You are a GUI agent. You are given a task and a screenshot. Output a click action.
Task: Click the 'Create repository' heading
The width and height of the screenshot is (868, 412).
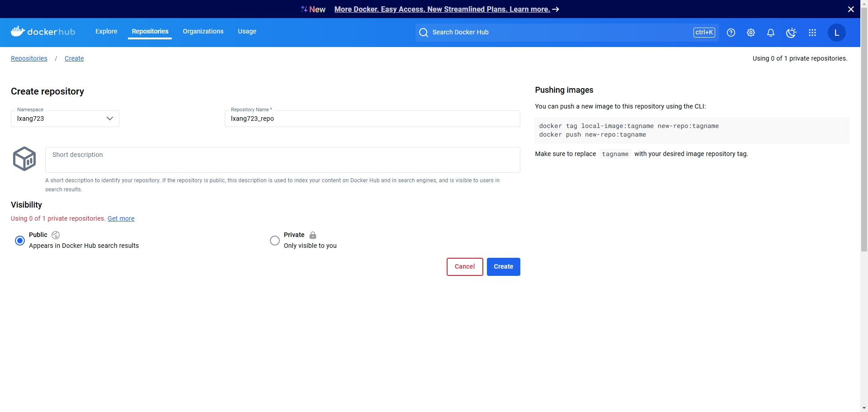click(x=47, y=91)
